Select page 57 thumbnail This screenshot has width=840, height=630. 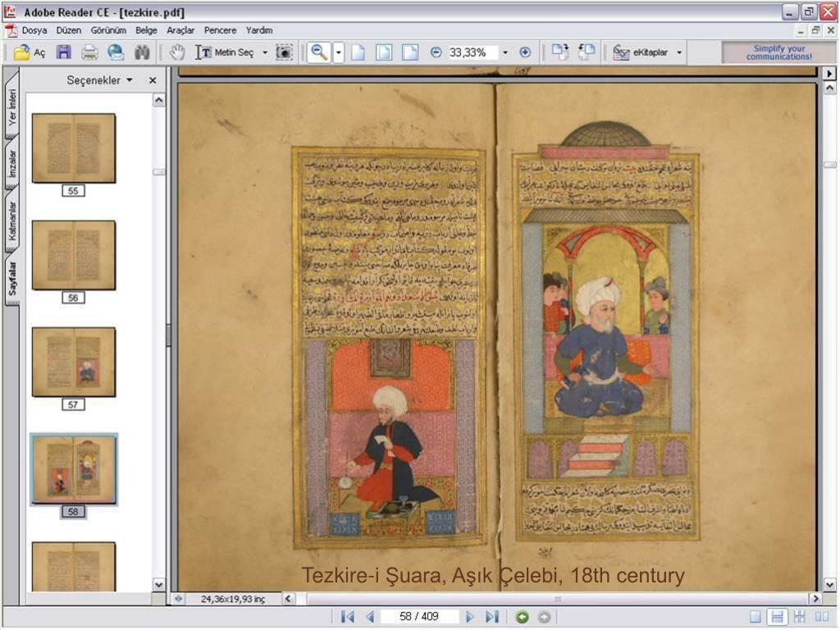[x=73, y=362]
